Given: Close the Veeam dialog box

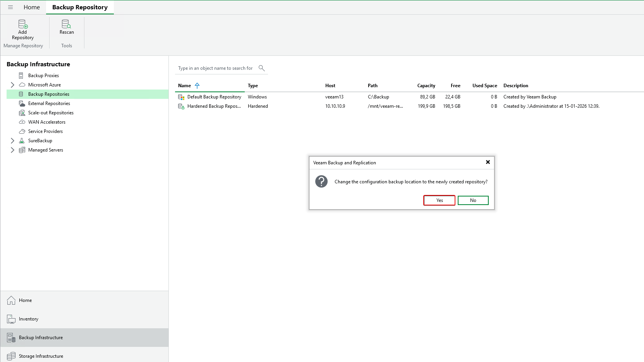Looking at the screenshot, I should point(488,162).
